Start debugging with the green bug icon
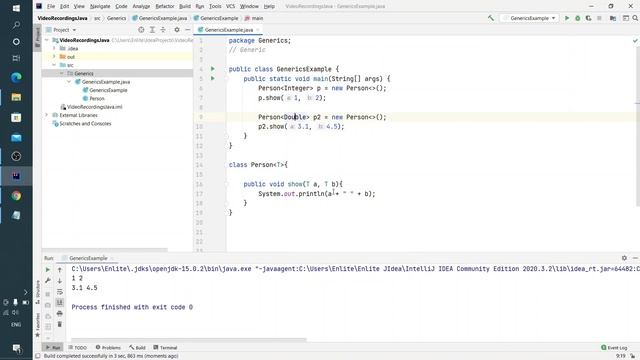 (578, 18)
